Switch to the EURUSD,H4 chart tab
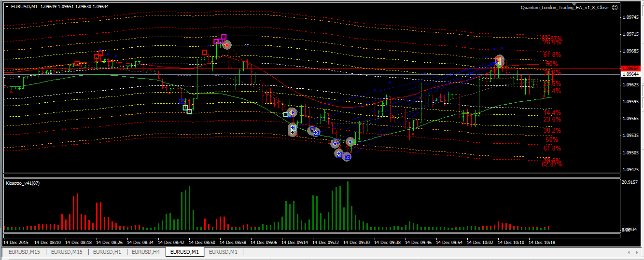 click(x=145, y=252)
